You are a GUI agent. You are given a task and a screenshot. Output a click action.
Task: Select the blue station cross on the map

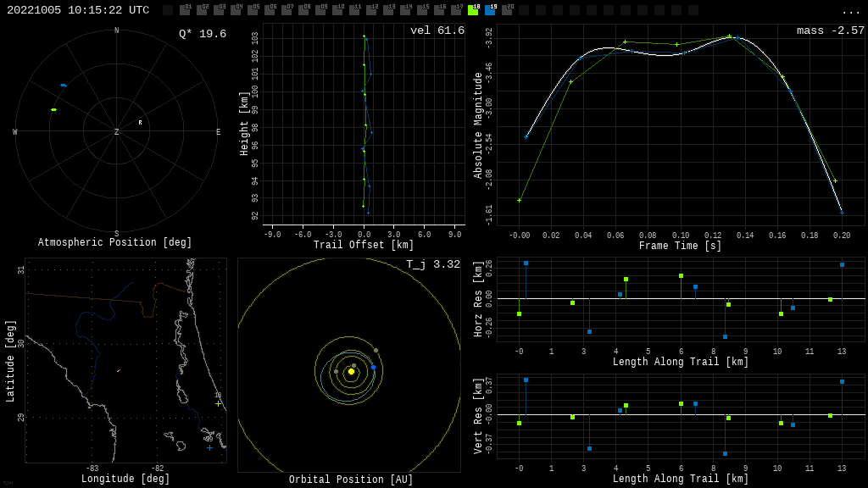coord(210,447)
